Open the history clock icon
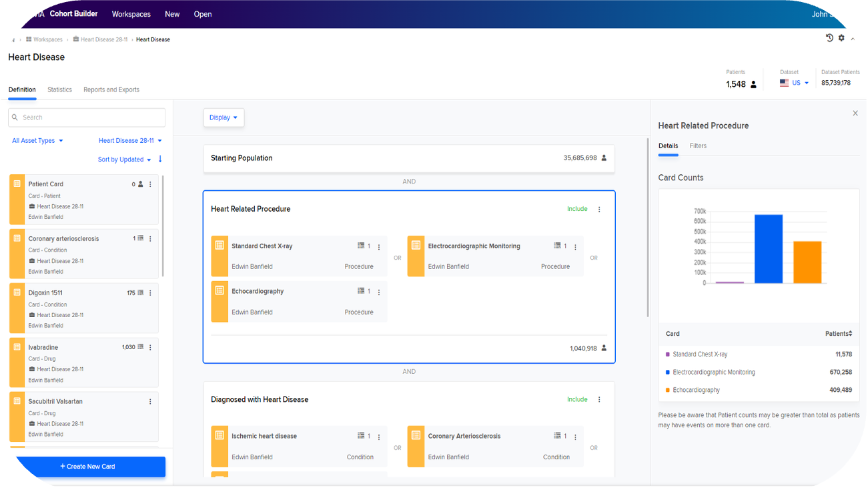Viewport: 868px width, 492px height. point(829,38)
